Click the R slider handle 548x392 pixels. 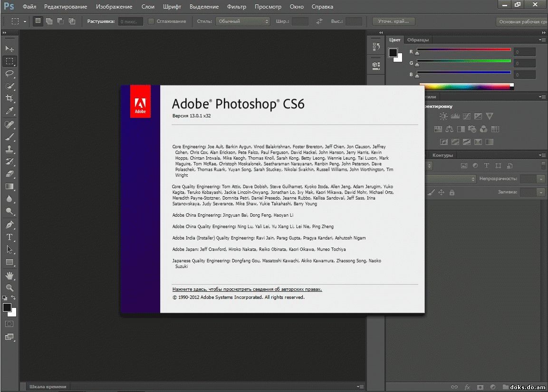[x=417, y=53]
